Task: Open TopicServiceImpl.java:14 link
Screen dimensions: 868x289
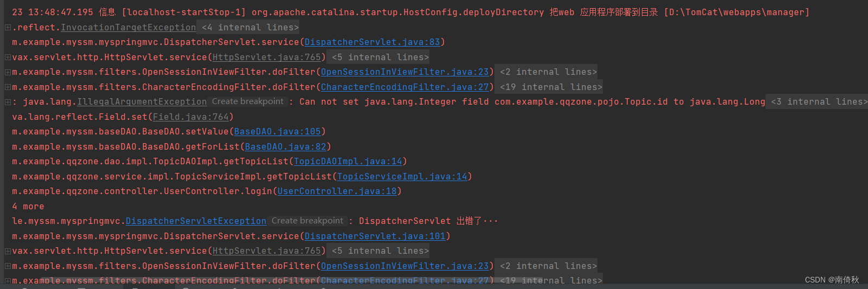Action: 402,177
